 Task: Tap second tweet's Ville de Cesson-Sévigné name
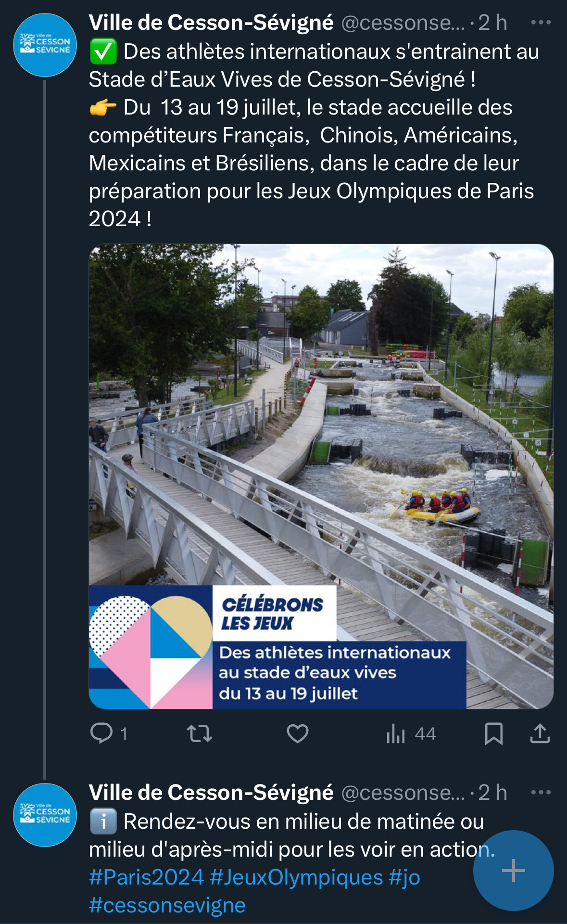click(211, 793)
